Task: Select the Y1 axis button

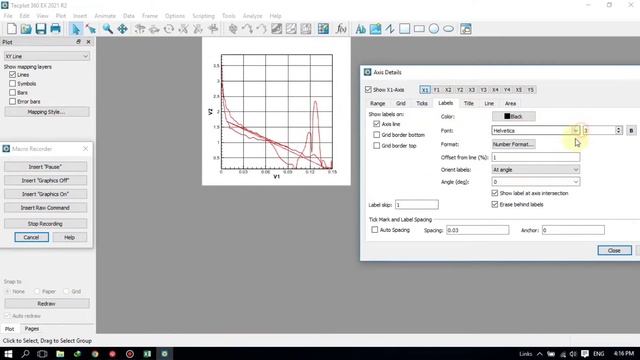Action: (x=436, y=90)
